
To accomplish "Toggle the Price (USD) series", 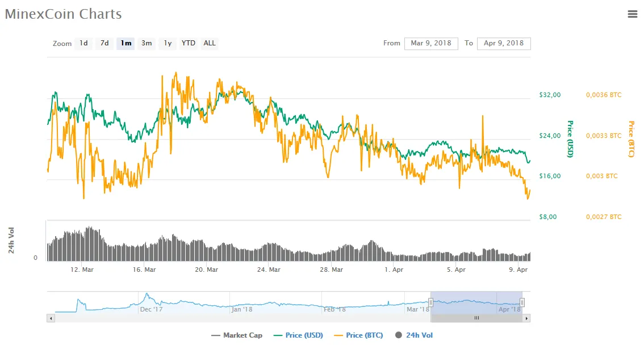I will pos(298,335).
